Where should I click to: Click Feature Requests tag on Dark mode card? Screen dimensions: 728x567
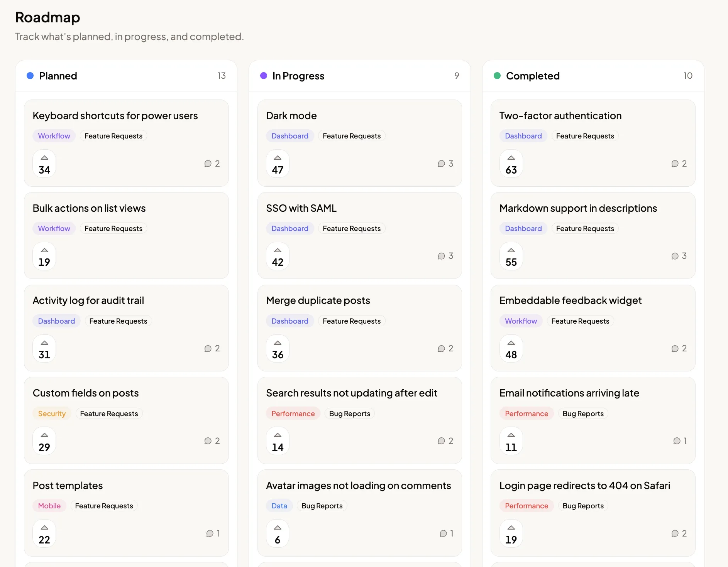(x=352, y=136)
